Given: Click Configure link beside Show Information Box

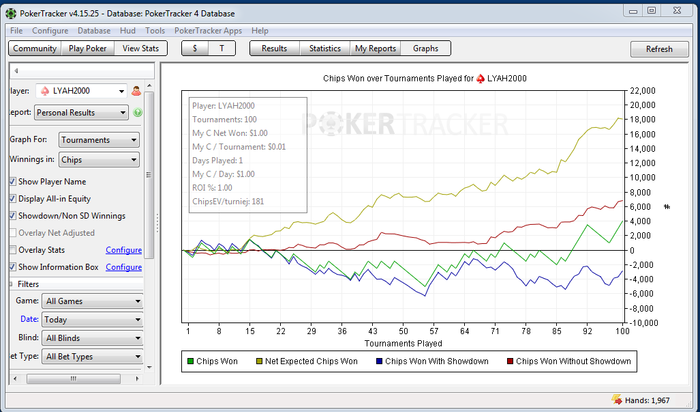Looking at the screenshot, I should [x=124, y=267].
